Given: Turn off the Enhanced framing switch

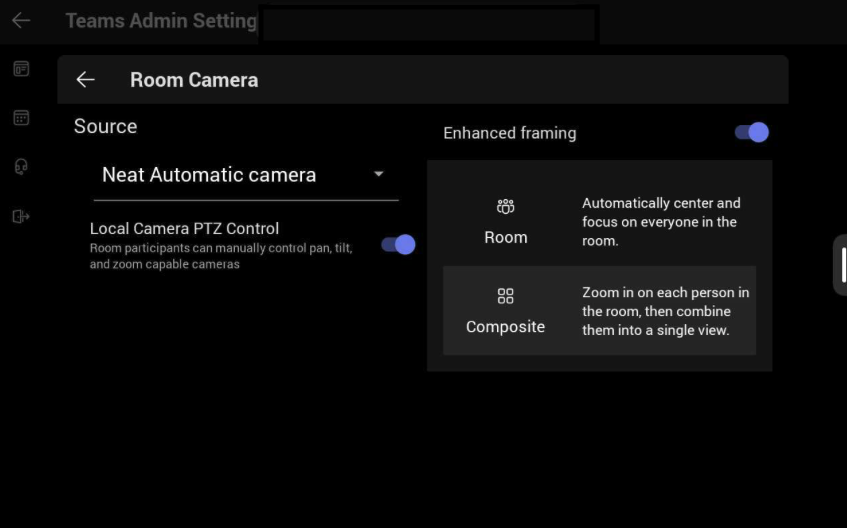Looking at the screenshot, I should pos(751,132).
